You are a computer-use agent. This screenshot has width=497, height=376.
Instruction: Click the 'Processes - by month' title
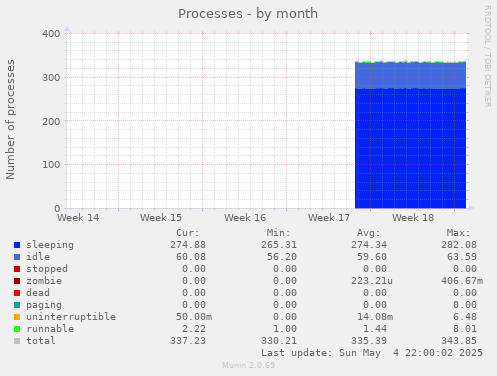tap(248, 14)
